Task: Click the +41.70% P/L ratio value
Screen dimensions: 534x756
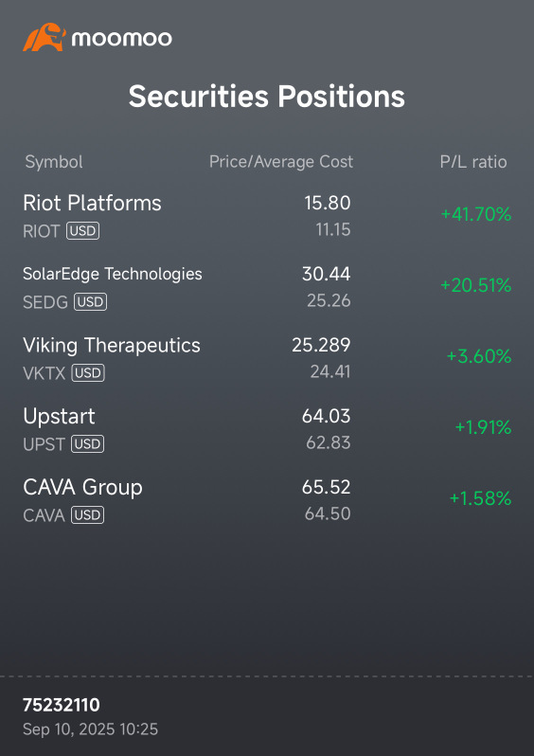Action: click(476, 214)
